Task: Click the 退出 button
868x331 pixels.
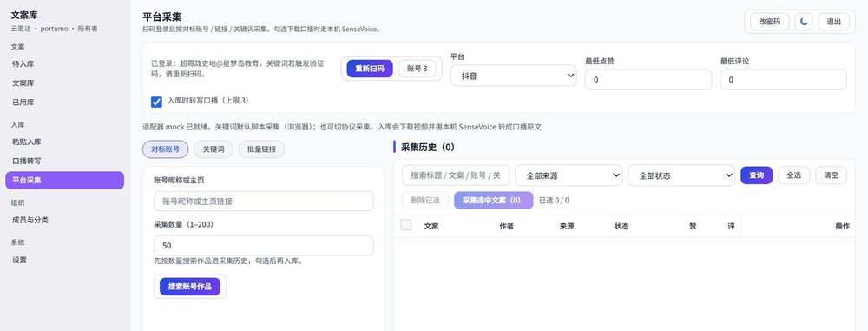Action: [x=833, y=22]
